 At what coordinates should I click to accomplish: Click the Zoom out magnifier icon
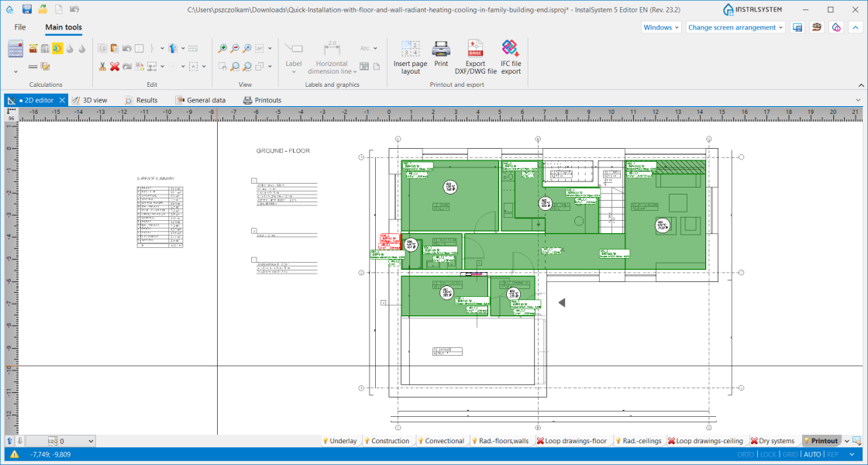click(235, 49)
